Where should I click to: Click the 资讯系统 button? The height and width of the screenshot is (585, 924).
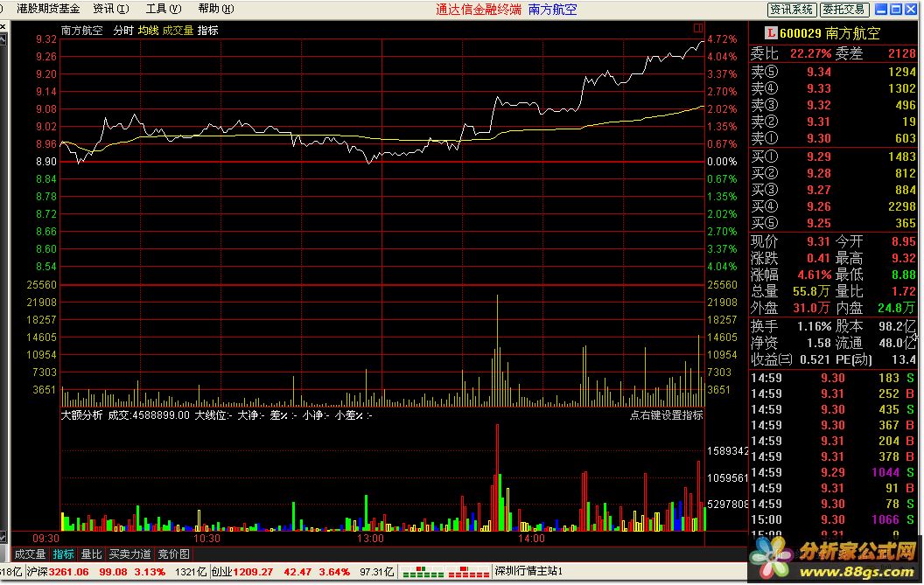pos(791,10)
